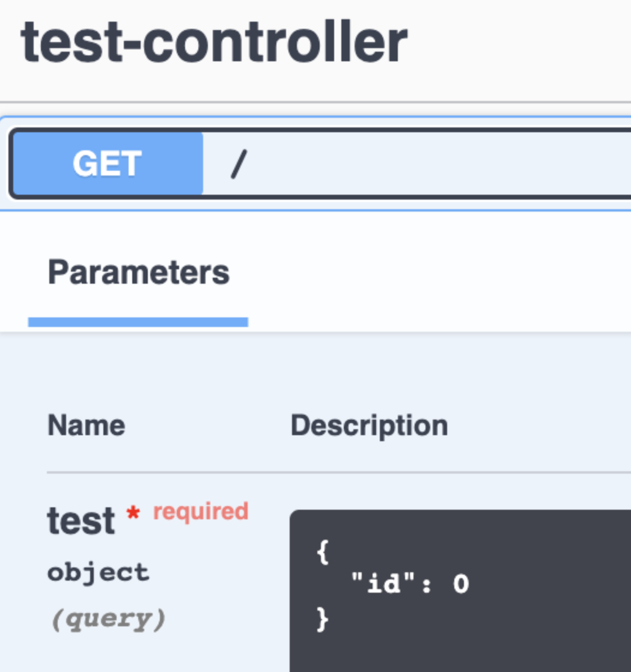Click the "/" endpoint path
Image resolution: width=631 pixels, height=672 pixels.
[x=239, y=164]
